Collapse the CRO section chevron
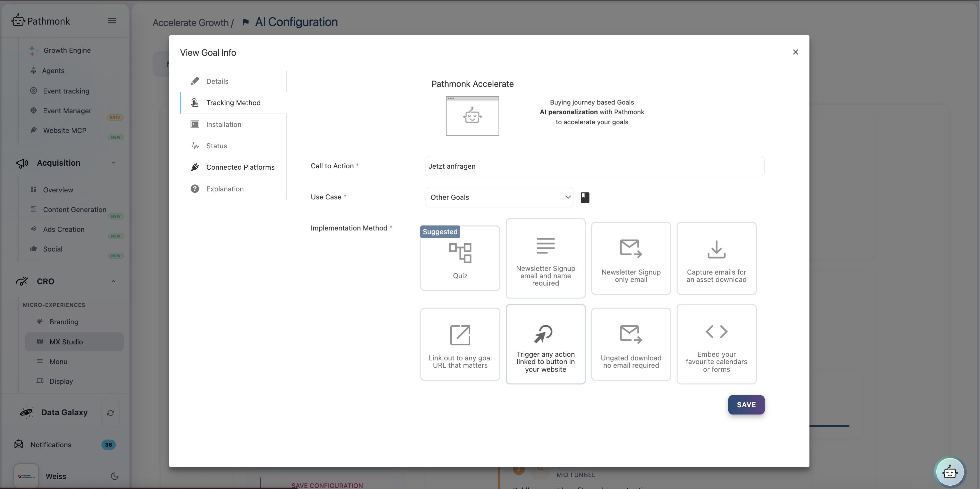 tap(113, 282)
